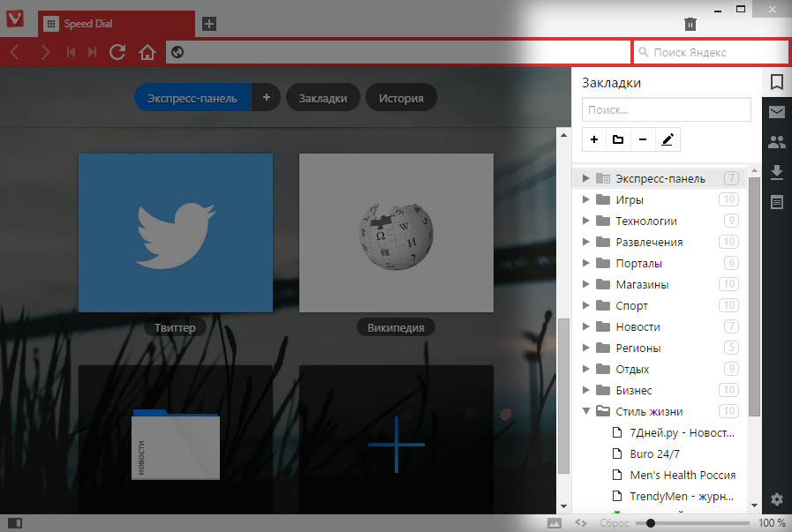Click the speed dial page scrollbar
This screenshot has height=532, width=792.
563,396
